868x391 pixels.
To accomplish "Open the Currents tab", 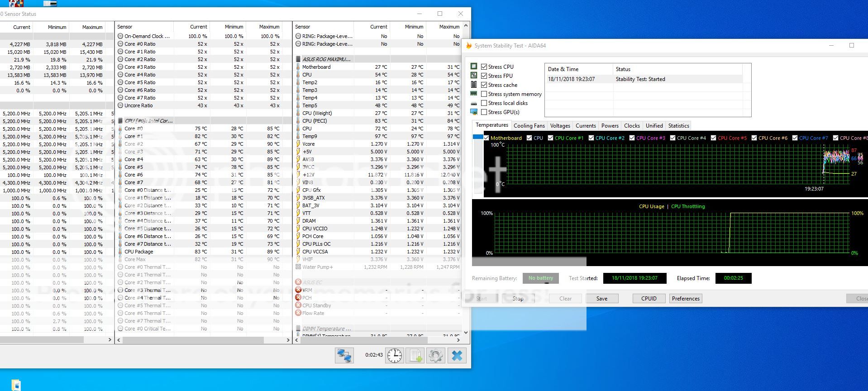I will click(x=586, y=126).
